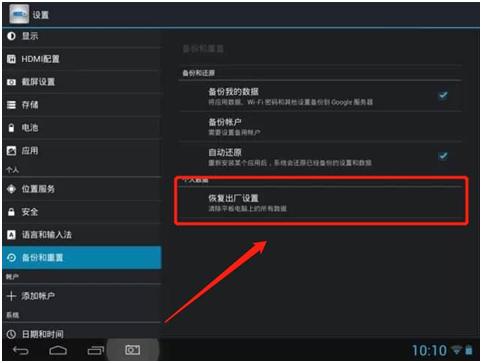The image size is (482, 363).
Task: Select 恢复出厂设置 factory reset
Action: [320, 203]
